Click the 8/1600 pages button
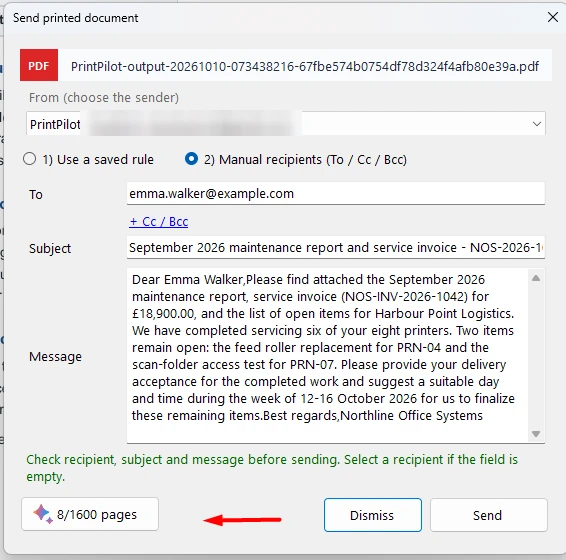This screenshot has height=560, width=566. pyautogui.click(x=90, y=514)
